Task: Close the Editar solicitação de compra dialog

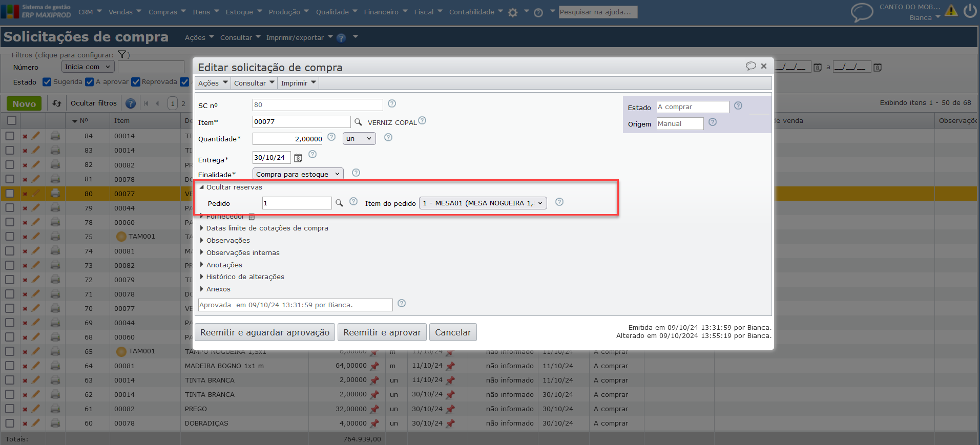Action: (764, 66)
